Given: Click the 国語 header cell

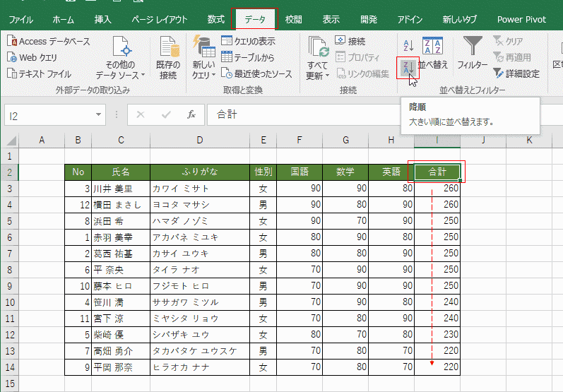Looking at the screenshot, I should 300,172.
